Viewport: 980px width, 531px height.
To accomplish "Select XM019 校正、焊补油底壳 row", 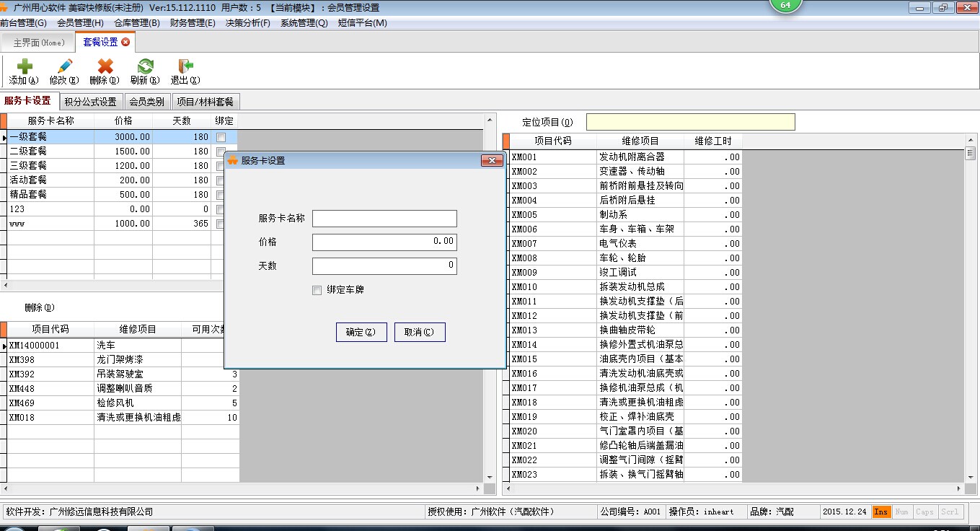I will tap(625, 417).
